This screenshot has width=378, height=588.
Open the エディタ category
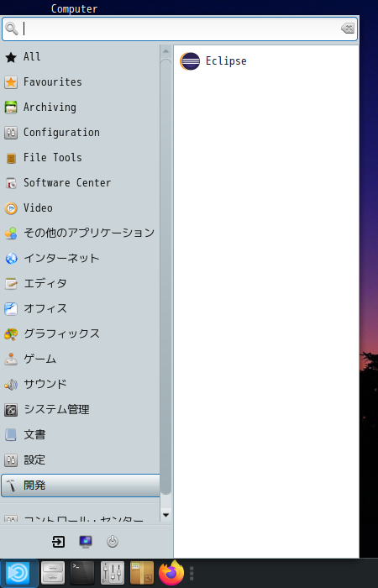tap(80, 284)
